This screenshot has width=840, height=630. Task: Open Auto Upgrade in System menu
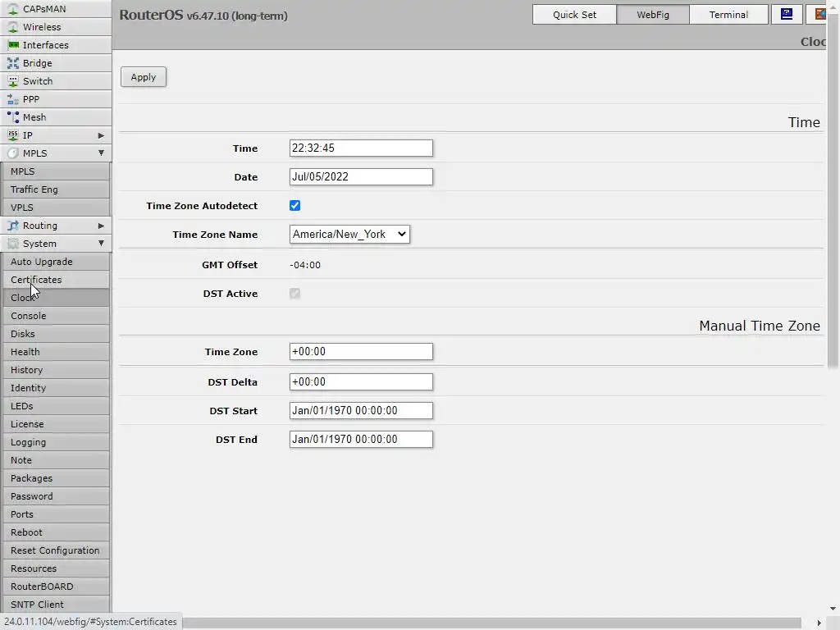57,262
